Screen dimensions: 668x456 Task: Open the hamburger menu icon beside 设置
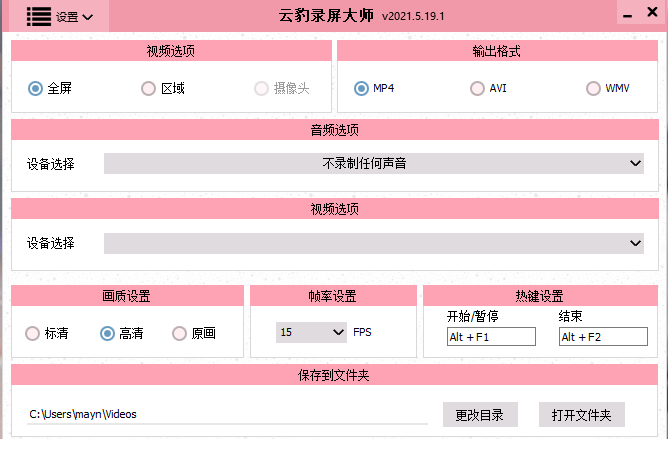tap(39, 17)
